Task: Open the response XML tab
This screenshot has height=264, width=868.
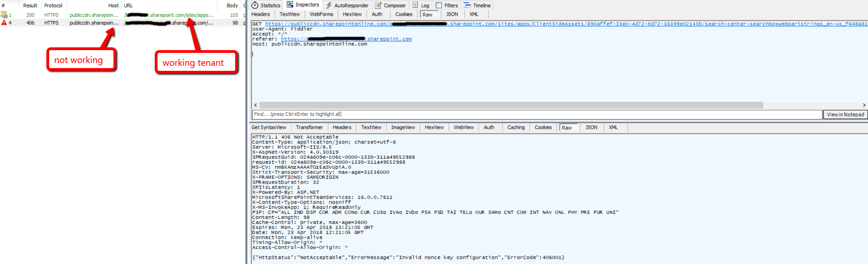Action: click(x=614, y=127)
